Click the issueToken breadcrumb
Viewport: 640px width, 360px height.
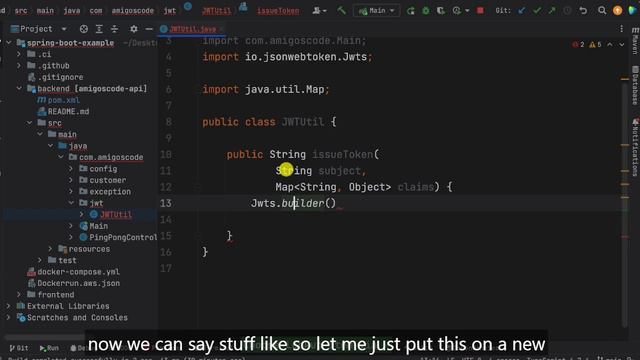coord(278,11)
